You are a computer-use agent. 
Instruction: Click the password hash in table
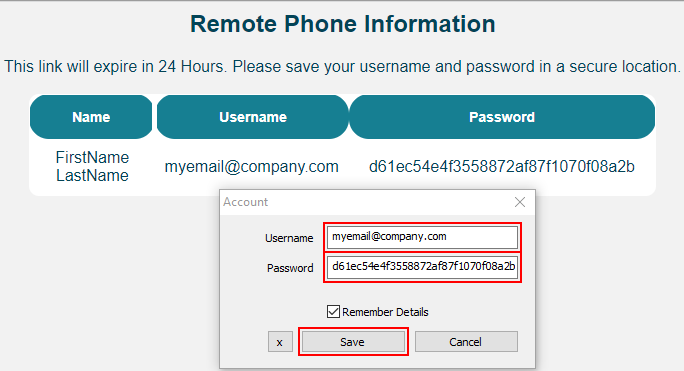point(502,166)
